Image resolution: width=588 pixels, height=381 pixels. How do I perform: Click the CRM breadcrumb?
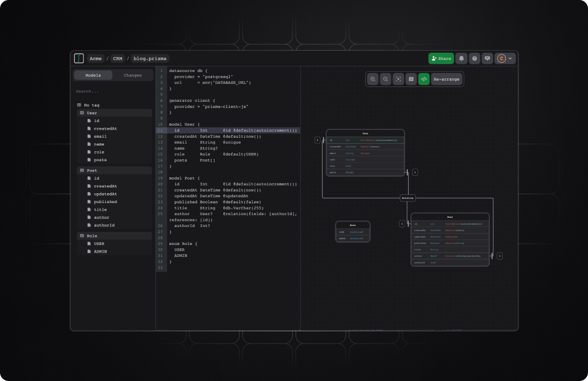pos(118,58)
